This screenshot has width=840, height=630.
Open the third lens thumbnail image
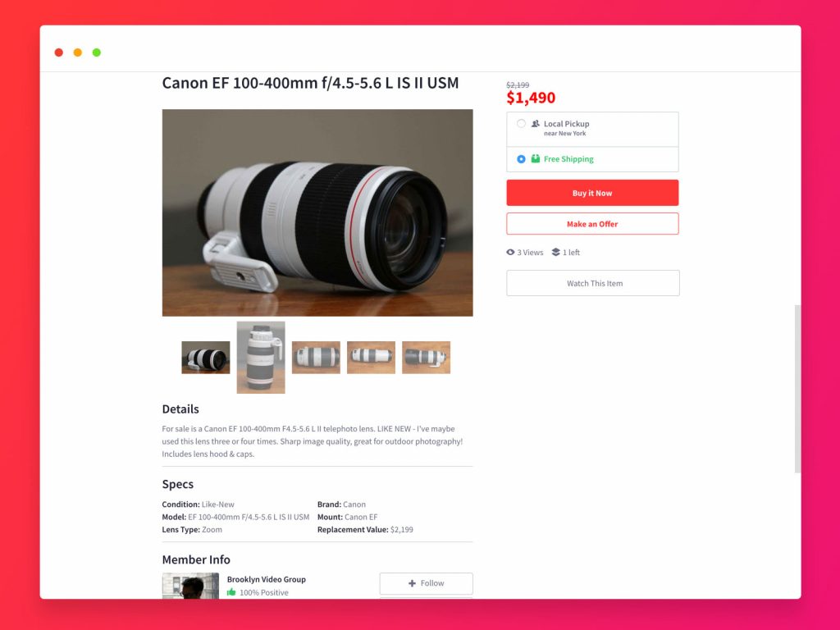tap(316, 358)
